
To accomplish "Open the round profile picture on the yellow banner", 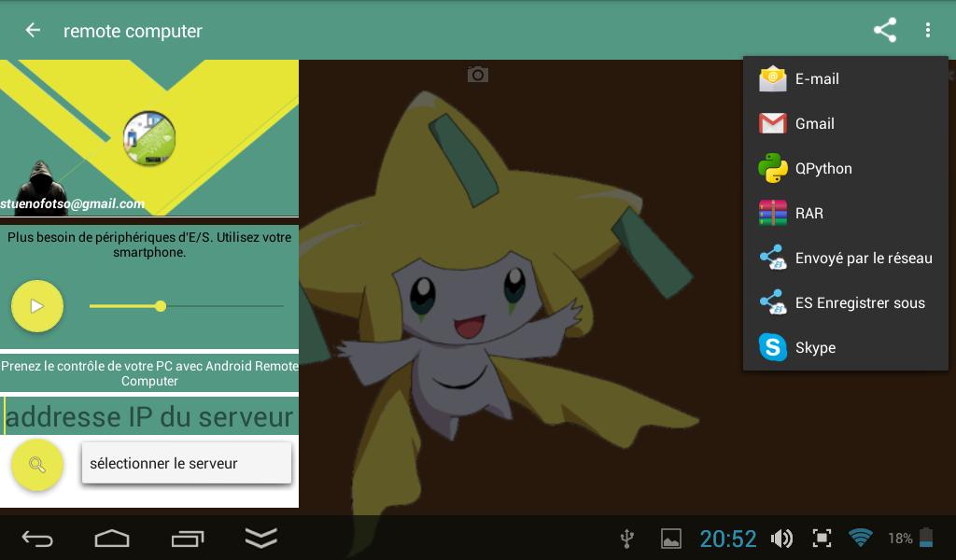I will (x=149, y=138).
